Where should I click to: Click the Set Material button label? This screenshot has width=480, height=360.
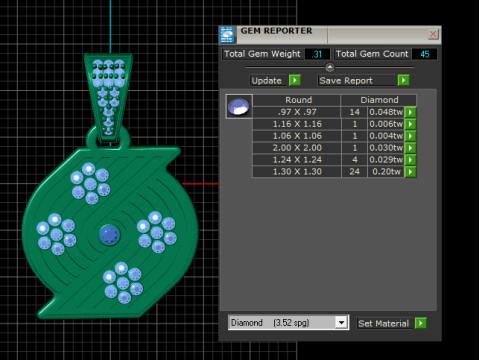[x=384, y=323]
